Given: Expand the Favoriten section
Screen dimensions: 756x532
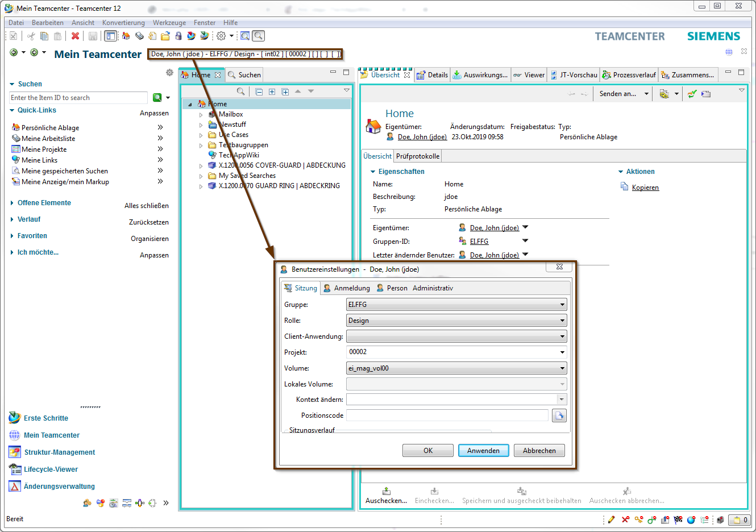Looking at the screenshot, I should [12, 236].
